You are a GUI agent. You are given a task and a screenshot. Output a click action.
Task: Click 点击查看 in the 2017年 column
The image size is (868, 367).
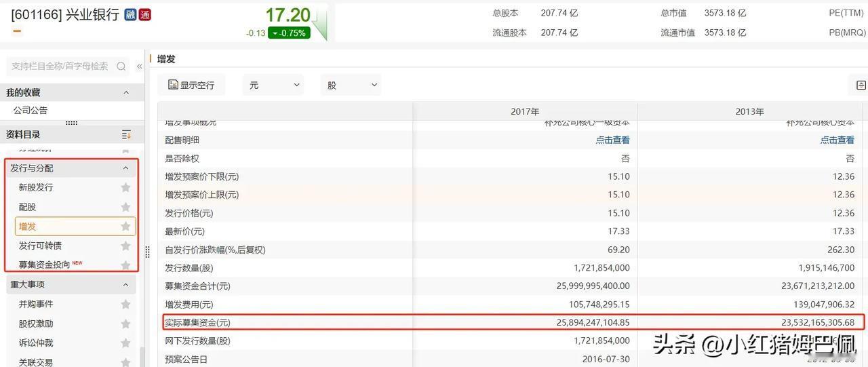[x=613, y=140]
